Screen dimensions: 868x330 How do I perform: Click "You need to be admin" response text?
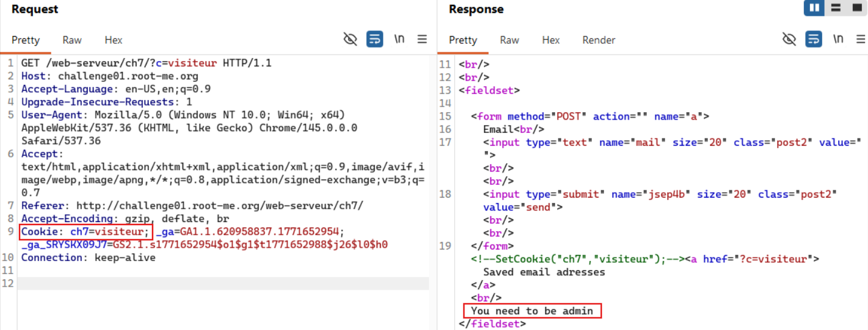tap(532, 311)
